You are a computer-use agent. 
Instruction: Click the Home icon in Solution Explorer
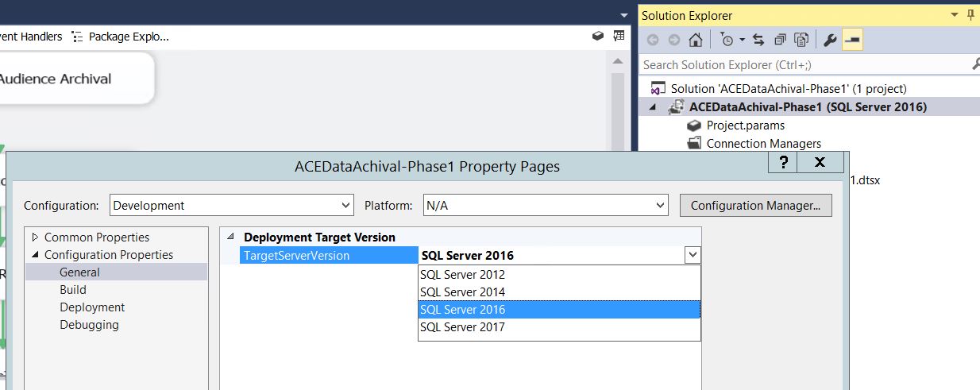(696, 40)
